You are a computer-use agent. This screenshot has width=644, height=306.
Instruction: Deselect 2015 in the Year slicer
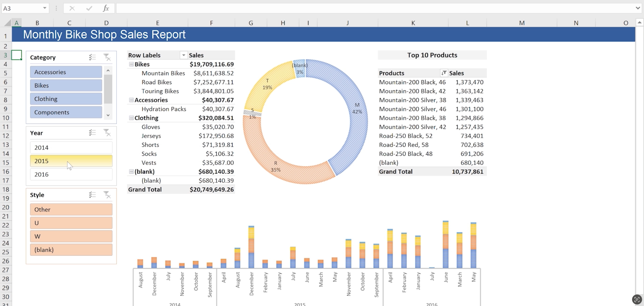pos(71,161)
